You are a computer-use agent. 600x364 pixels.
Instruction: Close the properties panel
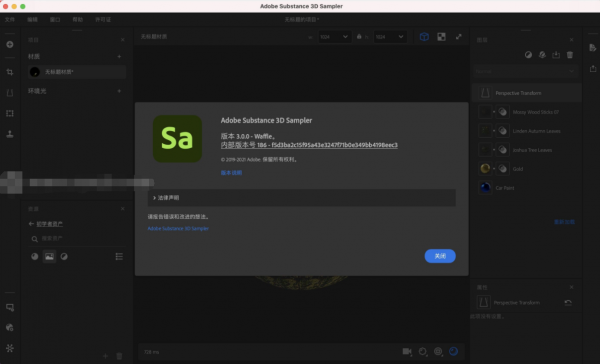click(572, 287)
